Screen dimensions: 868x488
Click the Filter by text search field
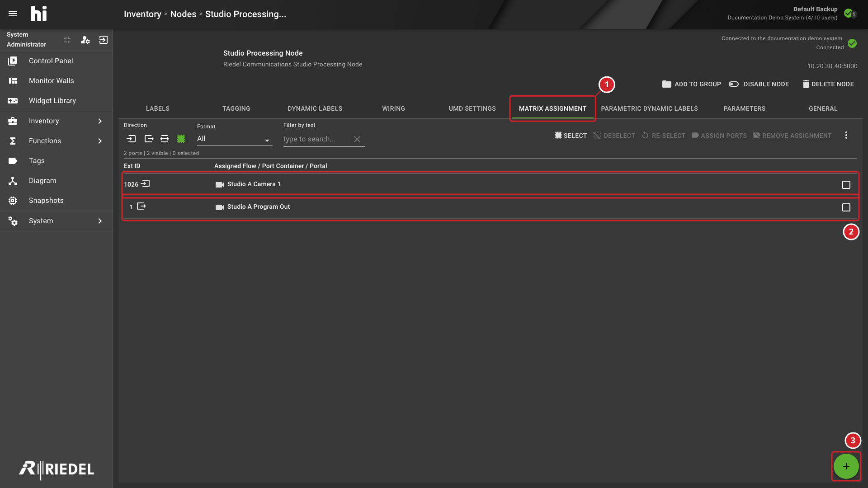click(316, 139)
